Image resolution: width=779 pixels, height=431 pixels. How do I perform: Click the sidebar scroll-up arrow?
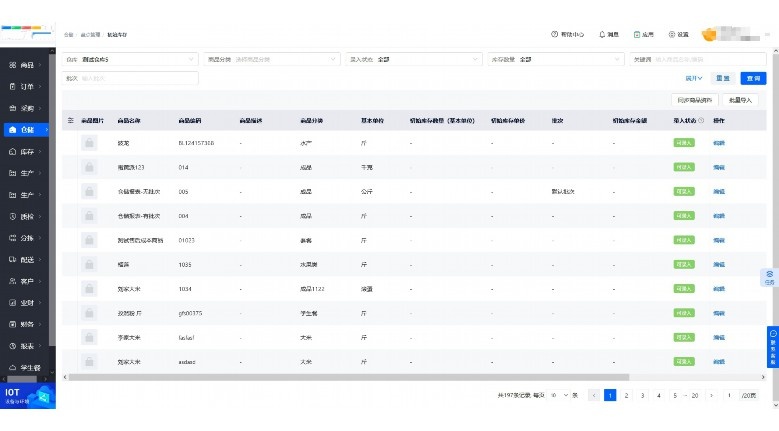tap(52, 51)
